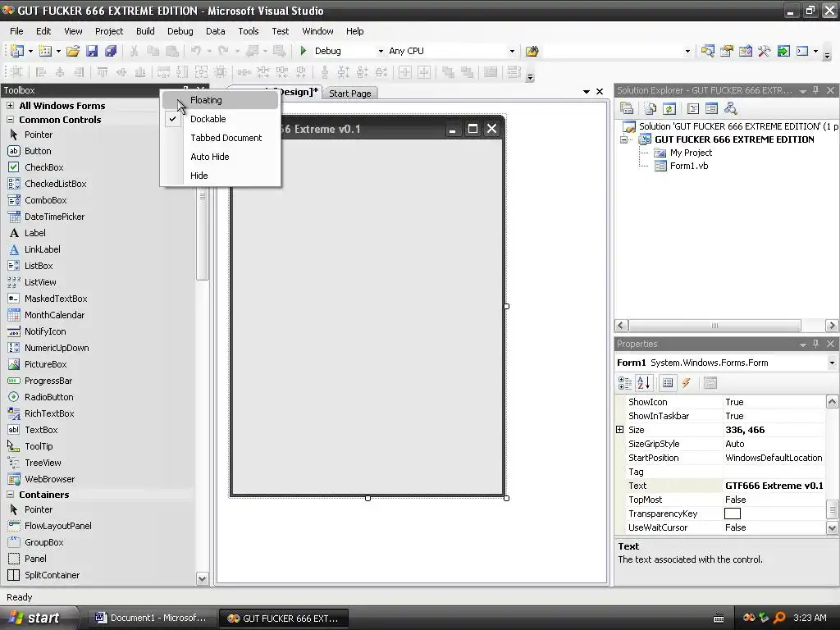Open Properties Window from main toolbar icon

tap(727, 51)
